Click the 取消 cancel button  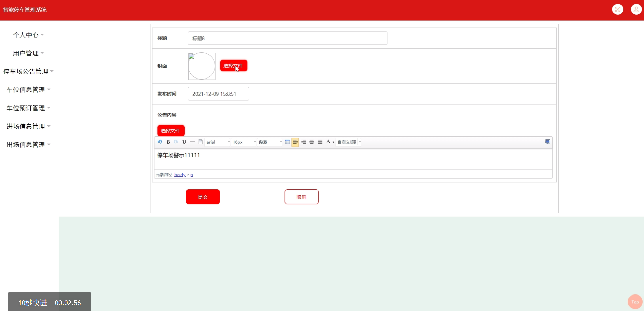coord(301,197)
